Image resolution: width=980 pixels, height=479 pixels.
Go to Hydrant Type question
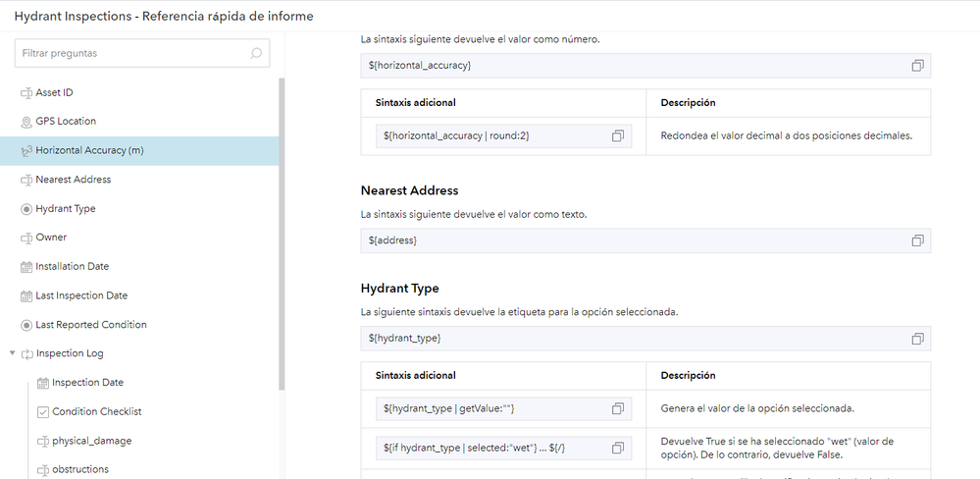click(65, 209)
